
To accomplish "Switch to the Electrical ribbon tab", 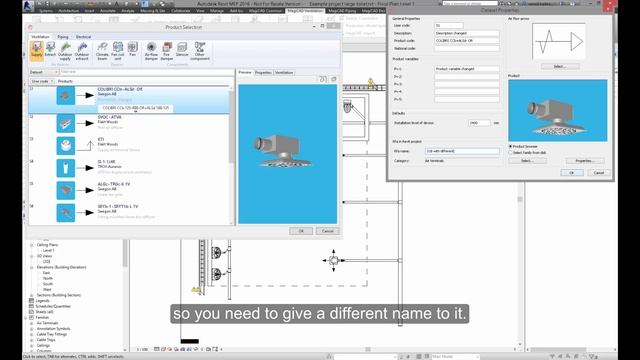I will coord(83,37).
